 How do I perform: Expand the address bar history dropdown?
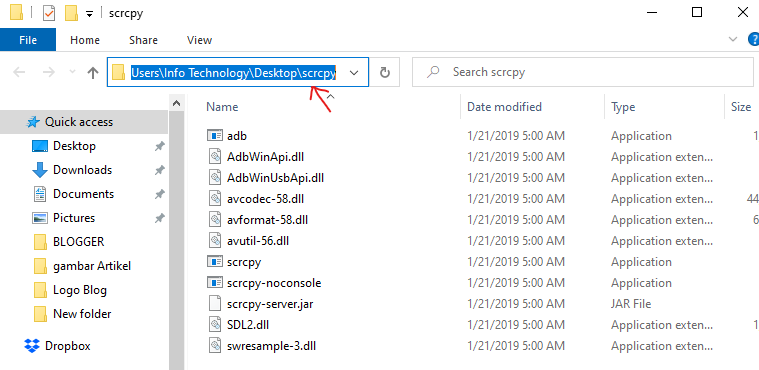tap(354, 73)
